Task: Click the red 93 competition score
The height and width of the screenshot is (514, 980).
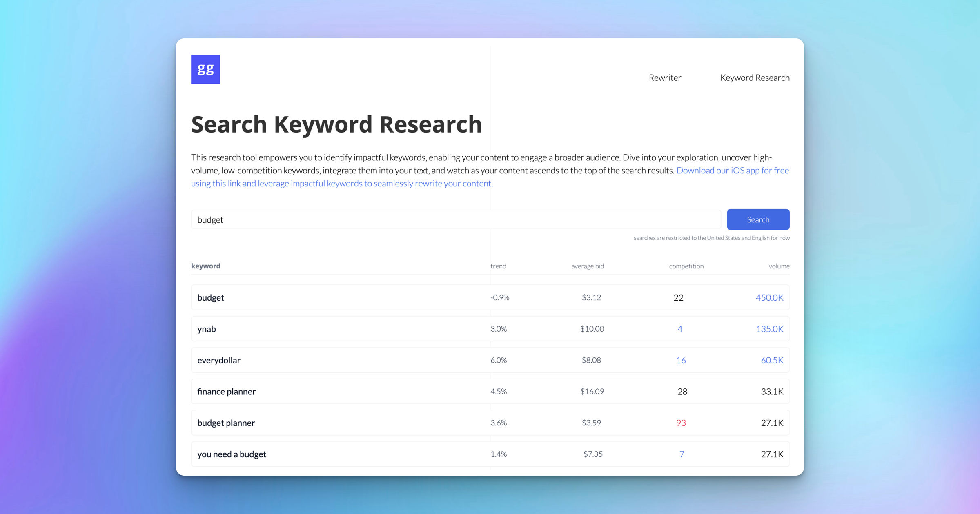Action: pos(681,423)
